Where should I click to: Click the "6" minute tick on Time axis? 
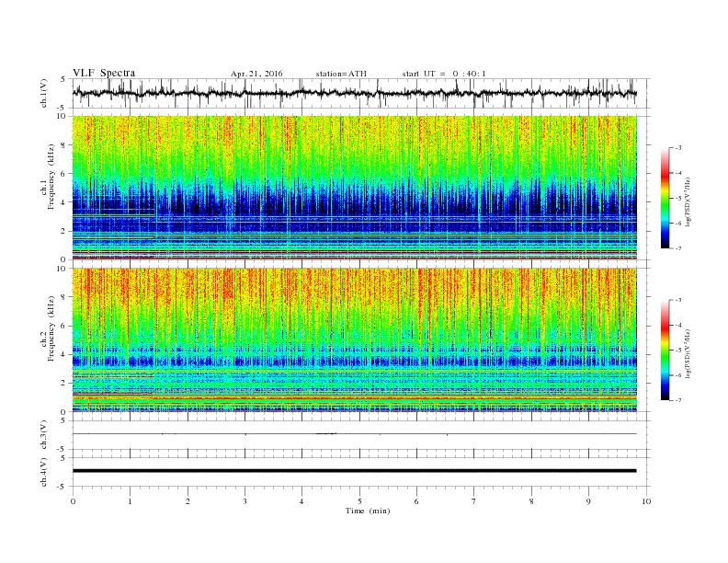[416, 501]
